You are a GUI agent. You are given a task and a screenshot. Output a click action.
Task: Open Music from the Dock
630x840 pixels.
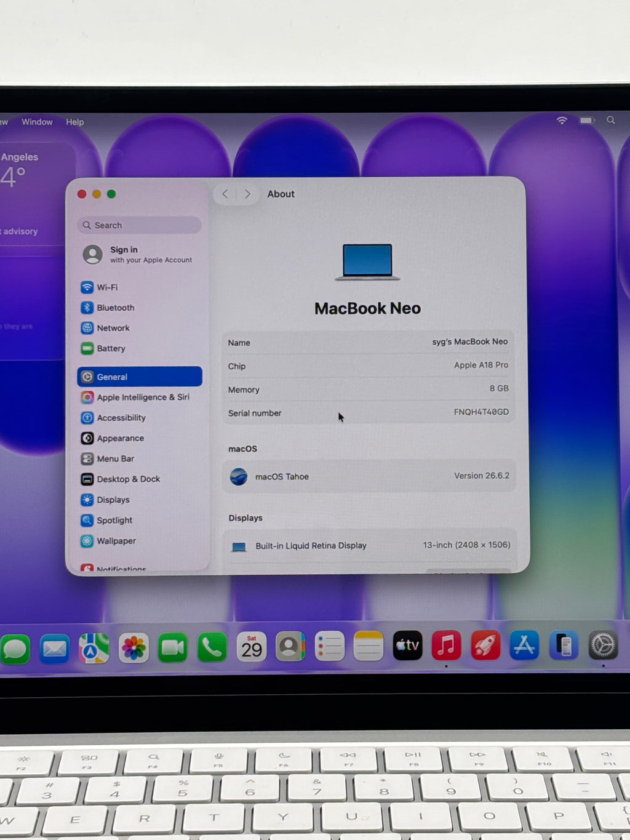tap(447, 646)
